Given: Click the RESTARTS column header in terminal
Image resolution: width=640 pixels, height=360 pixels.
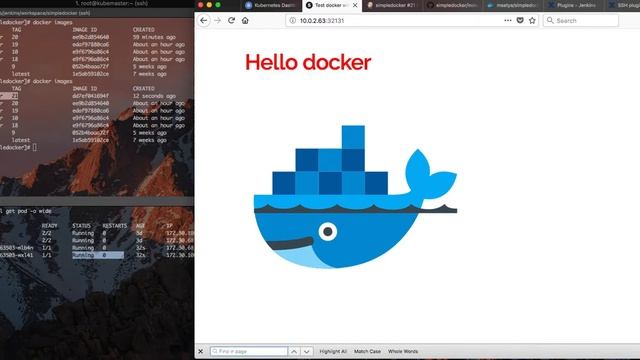Looking at the screenshot, I should point(115,226).
